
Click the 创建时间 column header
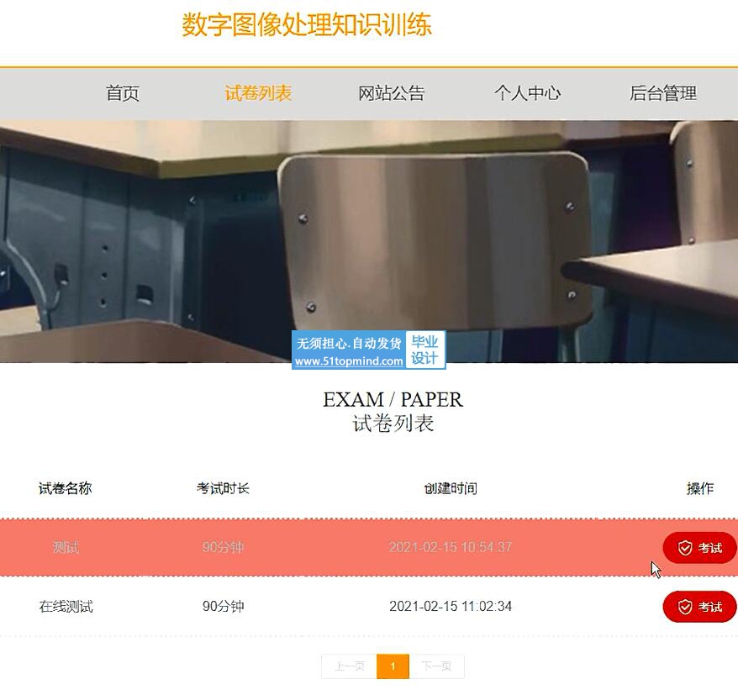[451, 488]
